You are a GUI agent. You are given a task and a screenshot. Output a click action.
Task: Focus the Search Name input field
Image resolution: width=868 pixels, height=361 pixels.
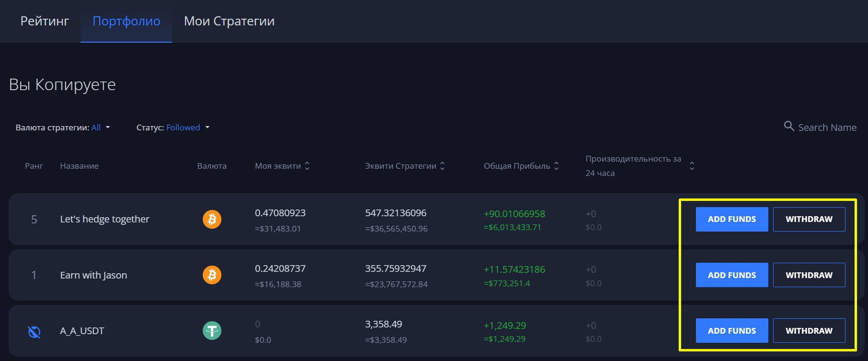(827, 128)
